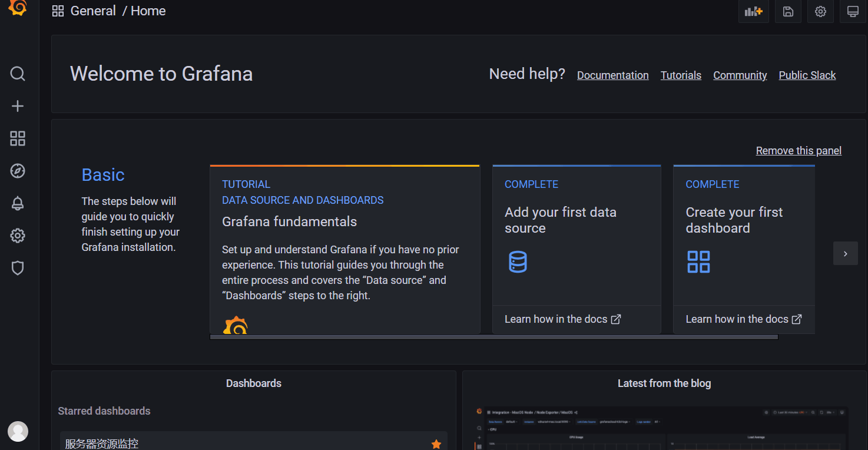Open the Documentation link
868x450 pixels.
point(612,75)
